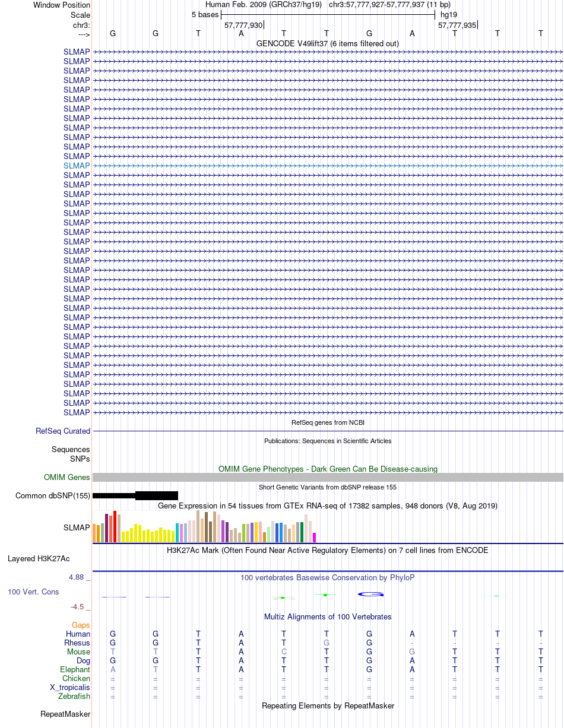Screen dimensions: 564x728
Task: Open GENCODE V49lift37 track title
Action: coord(328,43)
